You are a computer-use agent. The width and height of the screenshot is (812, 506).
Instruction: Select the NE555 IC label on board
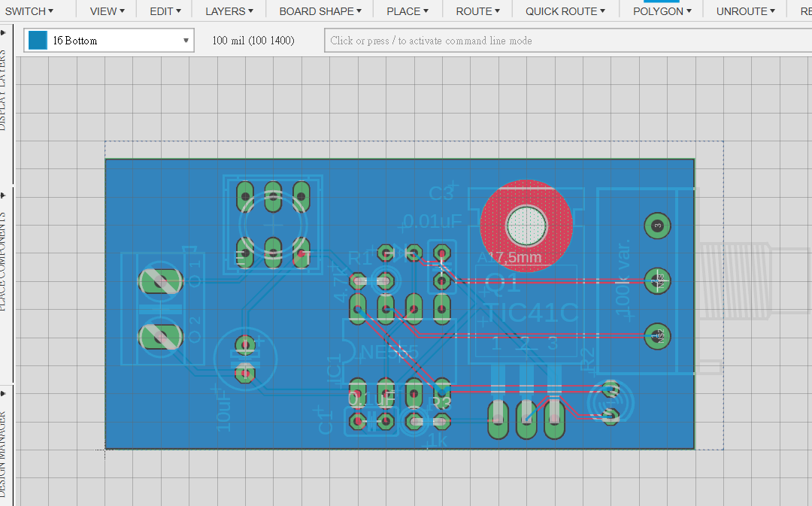click(x=389, y=352)
